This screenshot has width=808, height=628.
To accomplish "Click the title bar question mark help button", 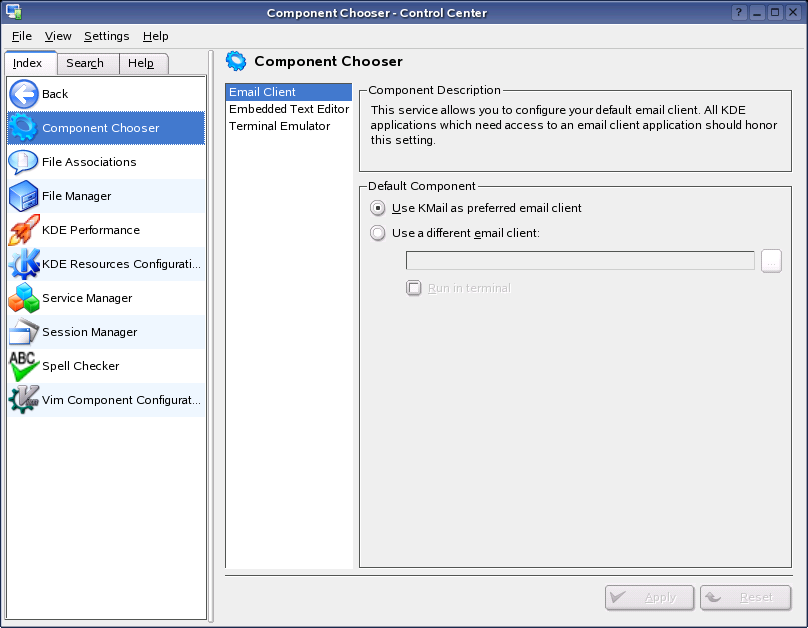I will point(739,12).
